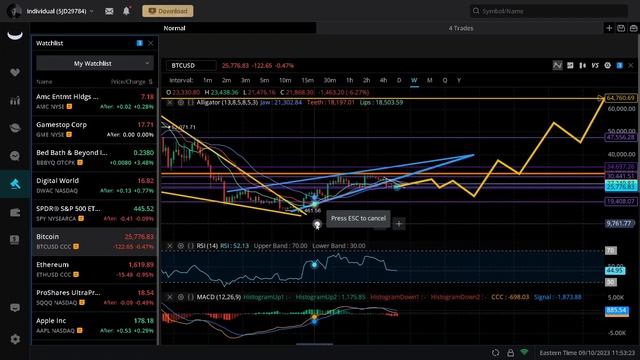This screenshot has height=360, width=640.
Task: Expand the Individual account dropdown arrow
Action: (92, 11)
